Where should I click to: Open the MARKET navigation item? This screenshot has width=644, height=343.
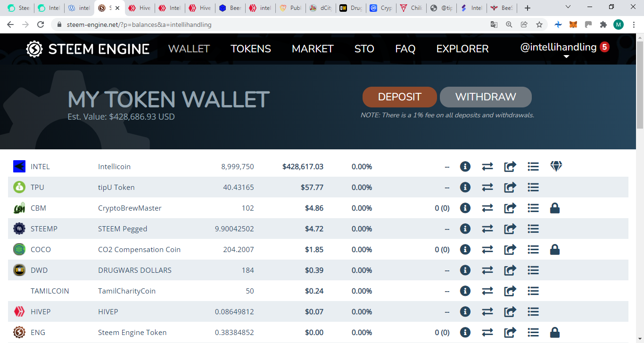(x=313, y=49)
